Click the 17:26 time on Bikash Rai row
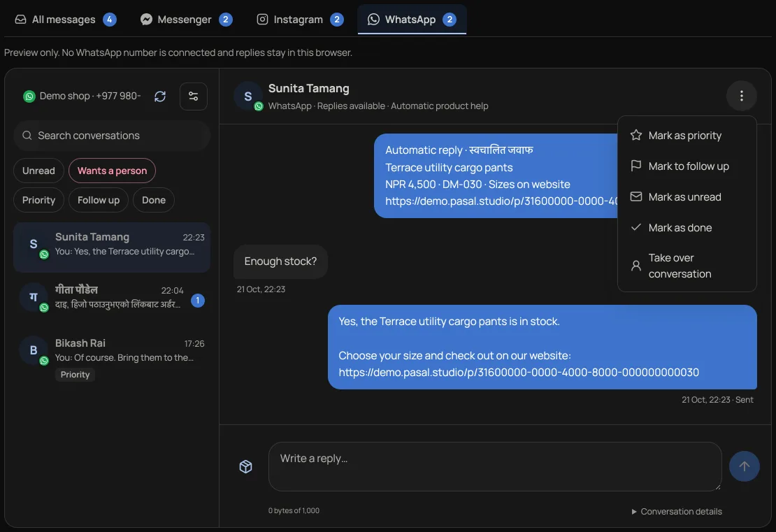Image resolution: width=776 pixels, height=532 pixels. coord(194,343)
